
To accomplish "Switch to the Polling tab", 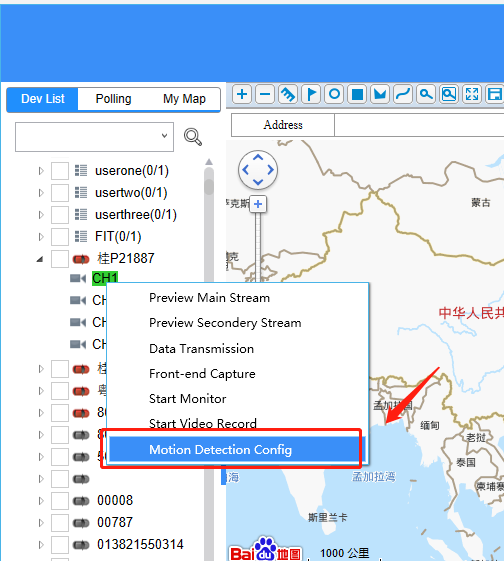I will [113, 99].
